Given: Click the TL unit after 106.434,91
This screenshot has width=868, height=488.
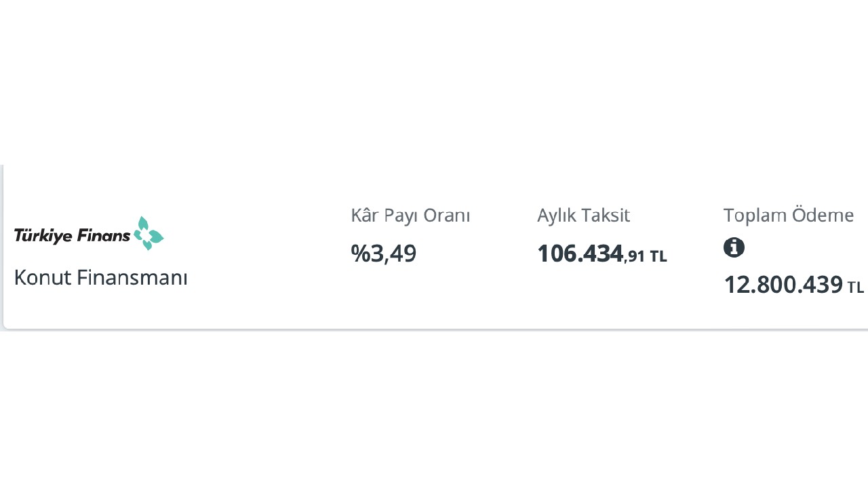Looking at the screenshot, I should 658,257.
